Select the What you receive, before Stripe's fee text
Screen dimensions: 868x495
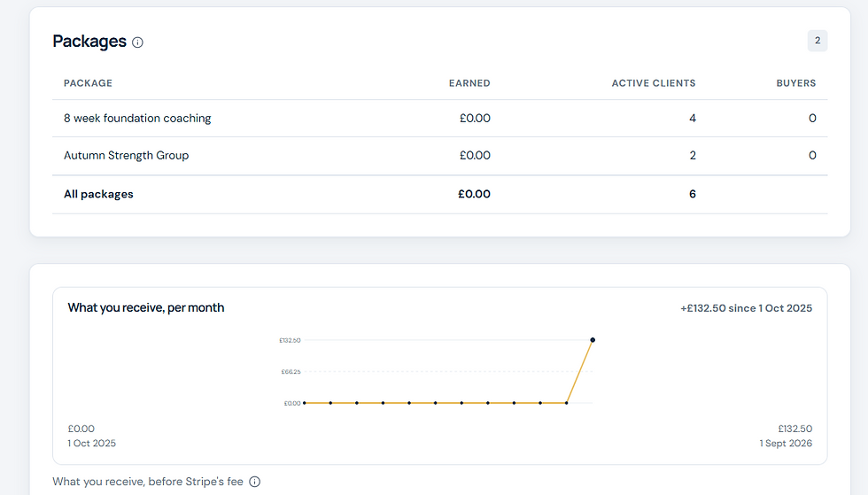tap(148, 482)
